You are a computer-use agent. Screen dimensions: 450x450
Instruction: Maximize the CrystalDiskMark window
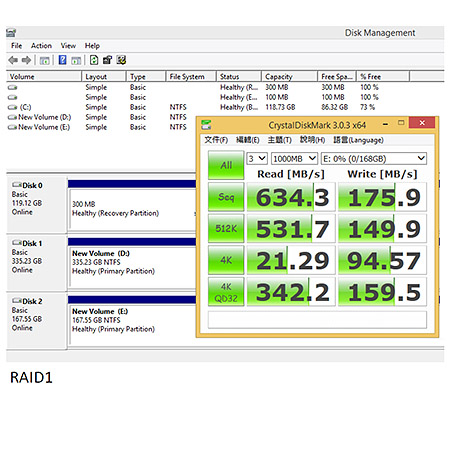(401, 123)
